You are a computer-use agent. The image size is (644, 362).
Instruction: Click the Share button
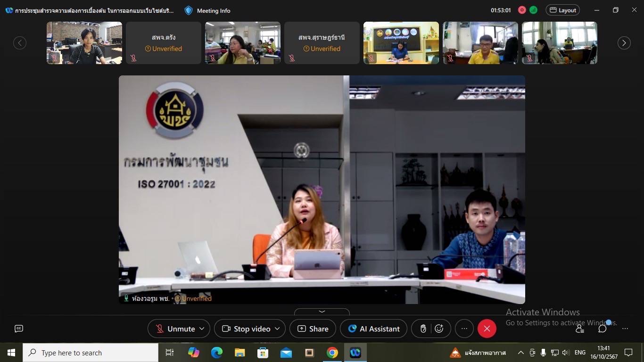[x=313, y=329]
